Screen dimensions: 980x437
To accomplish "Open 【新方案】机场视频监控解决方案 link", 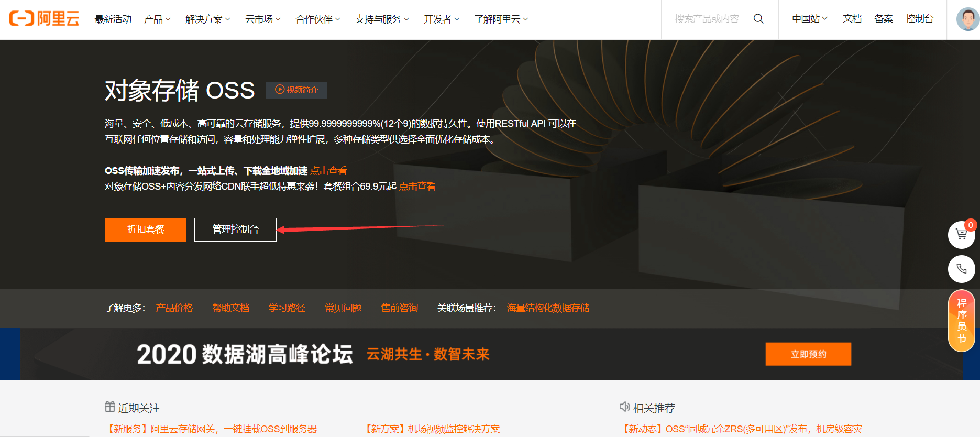I will coord(432,429).
